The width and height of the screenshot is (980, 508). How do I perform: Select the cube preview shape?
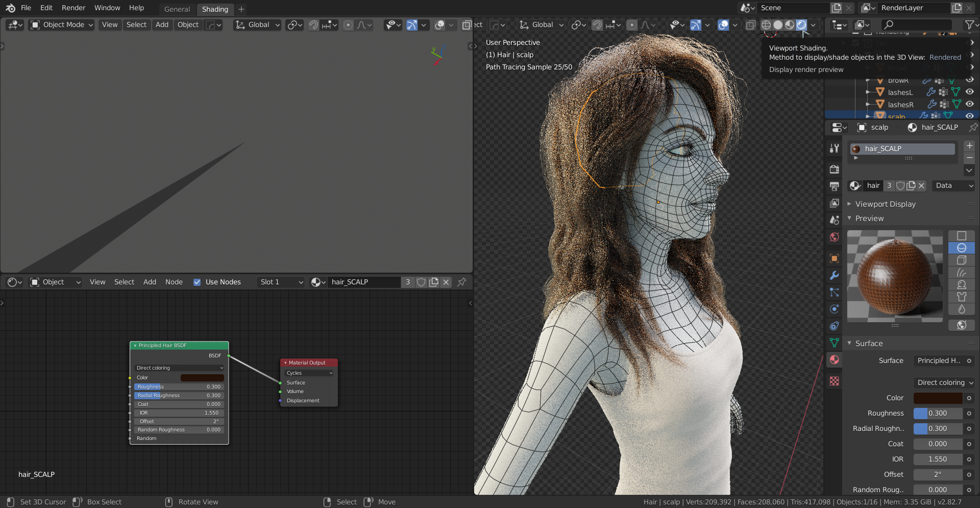(962, 260)
